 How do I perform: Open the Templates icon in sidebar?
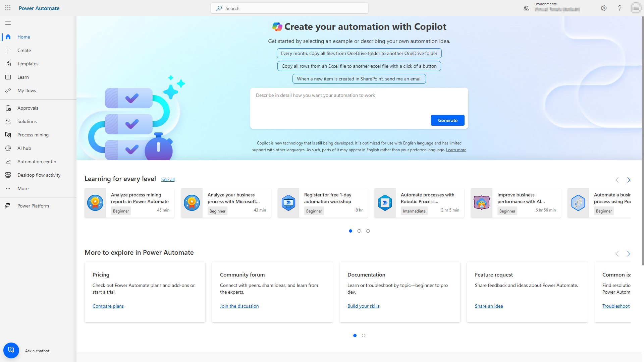[x=8, y=64]
